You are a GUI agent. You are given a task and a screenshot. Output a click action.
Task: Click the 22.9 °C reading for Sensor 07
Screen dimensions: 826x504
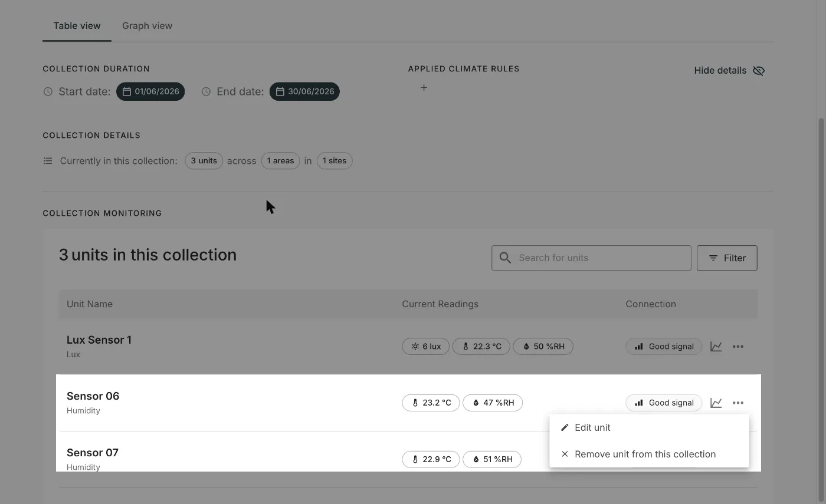click(x=431, y=459)
